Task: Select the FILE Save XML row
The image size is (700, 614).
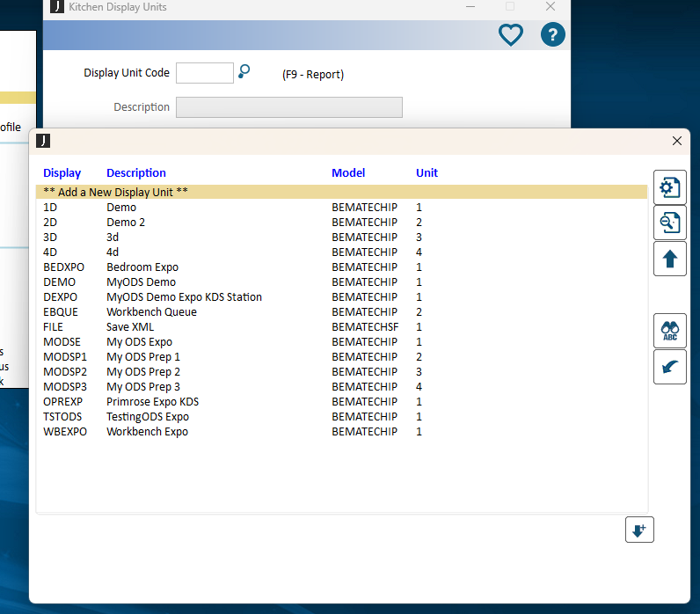Action: (341, 327)
